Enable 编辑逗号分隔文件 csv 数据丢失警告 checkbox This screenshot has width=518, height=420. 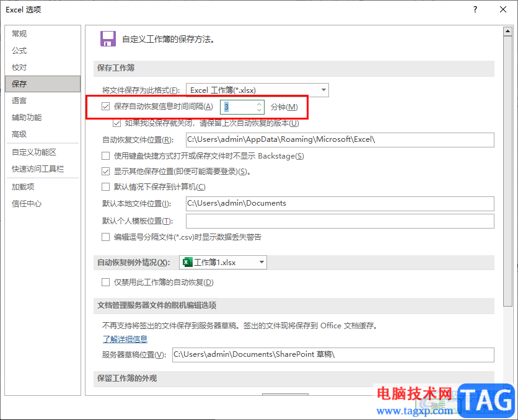(106, 237)
